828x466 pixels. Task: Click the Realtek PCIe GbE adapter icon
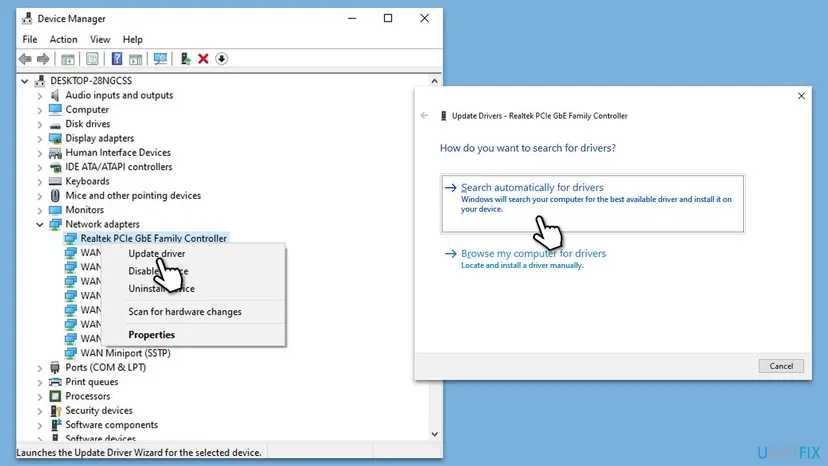tap(70, 239)
